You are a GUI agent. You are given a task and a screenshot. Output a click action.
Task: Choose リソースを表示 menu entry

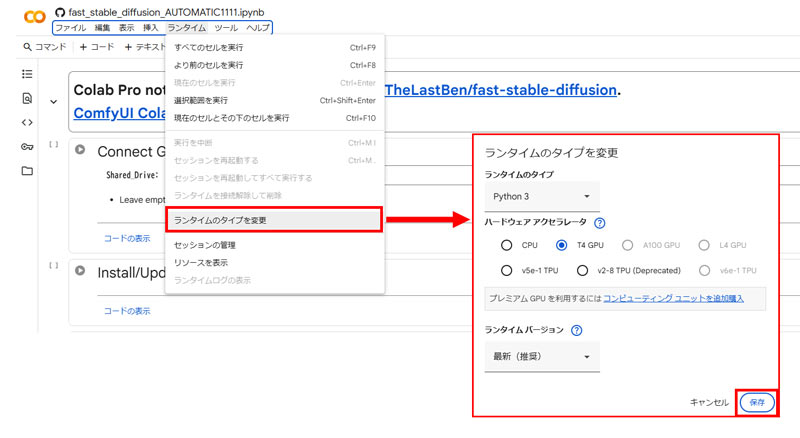274,262
